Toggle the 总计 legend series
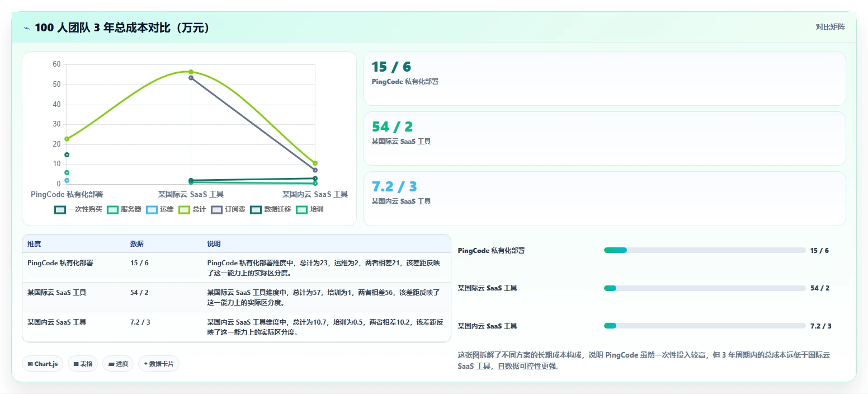 pyautogui.click(x=192, y=209)
